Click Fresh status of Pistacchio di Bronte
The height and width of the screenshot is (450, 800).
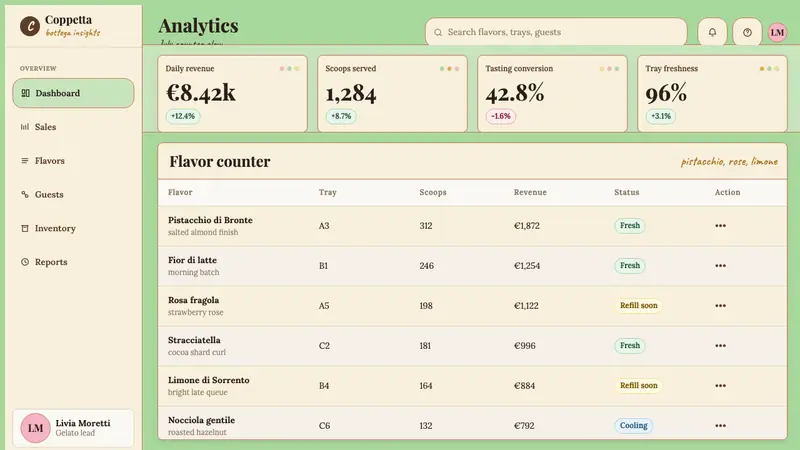[630, 226]
